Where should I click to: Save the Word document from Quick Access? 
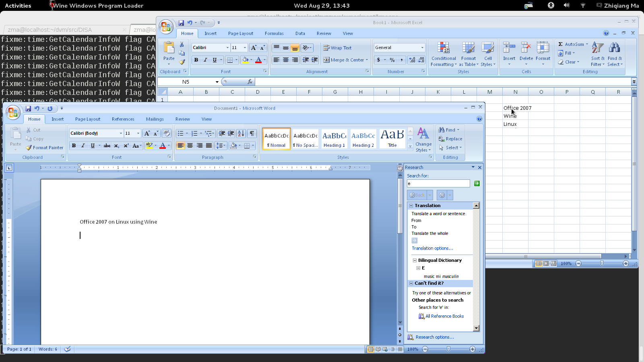point(28,109)
